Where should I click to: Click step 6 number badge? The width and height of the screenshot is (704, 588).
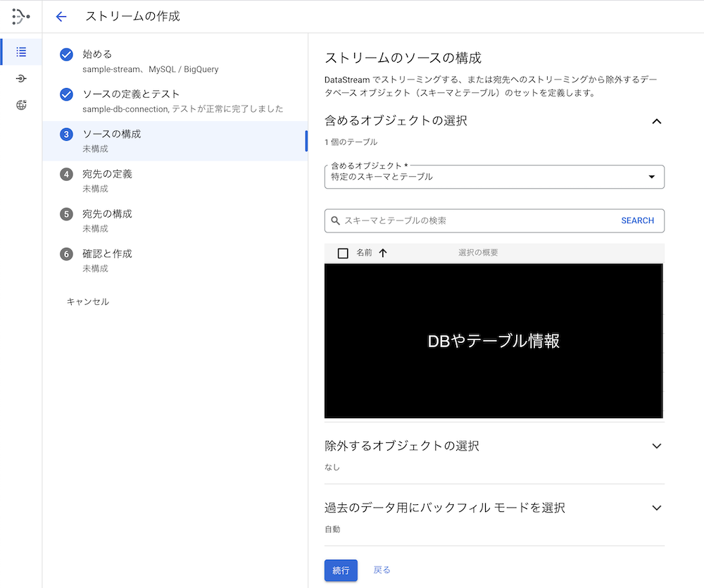coord(66,254)
